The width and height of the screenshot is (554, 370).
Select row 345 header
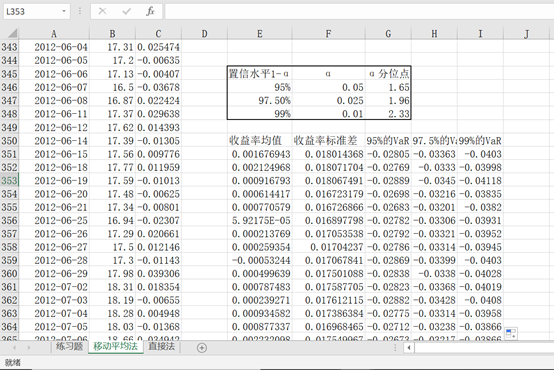(x=10, y=74)
